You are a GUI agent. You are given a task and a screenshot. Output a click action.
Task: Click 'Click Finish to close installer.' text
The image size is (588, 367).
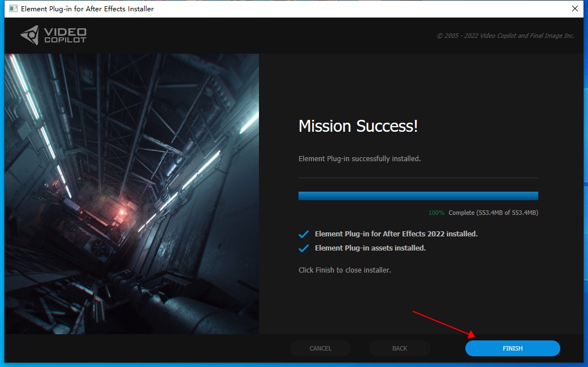(x=345, y=270)
